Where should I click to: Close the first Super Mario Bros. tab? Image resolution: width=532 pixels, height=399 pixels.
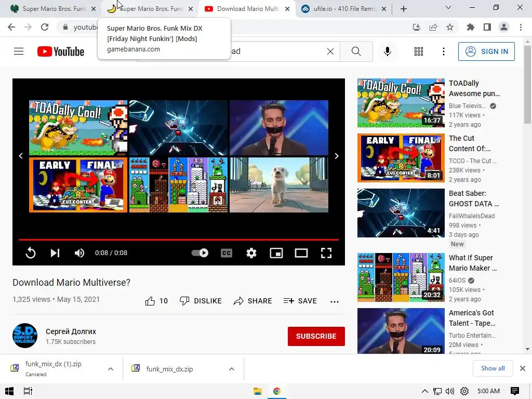[x=94, y=9]
